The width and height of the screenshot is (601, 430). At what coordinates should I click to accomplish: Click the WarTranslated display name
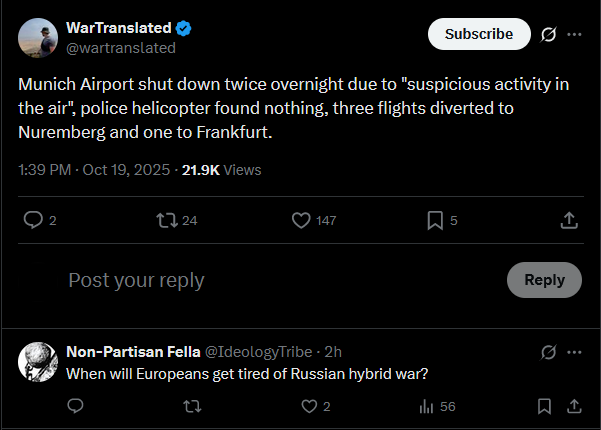pyautogui.click(x=118, y=28)
